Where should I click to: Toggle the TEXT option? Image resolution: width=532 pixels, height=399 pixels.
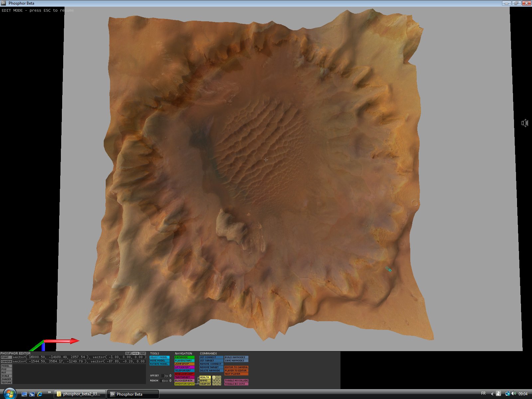(143, 353)
